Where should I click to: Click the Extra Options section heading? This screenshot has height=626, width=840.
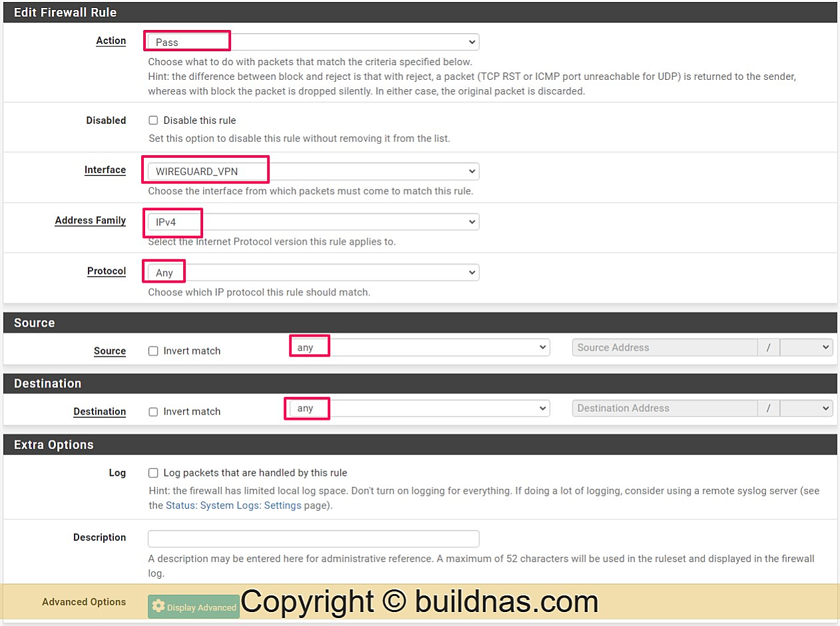pyautogui.click(x=54, y=444)
